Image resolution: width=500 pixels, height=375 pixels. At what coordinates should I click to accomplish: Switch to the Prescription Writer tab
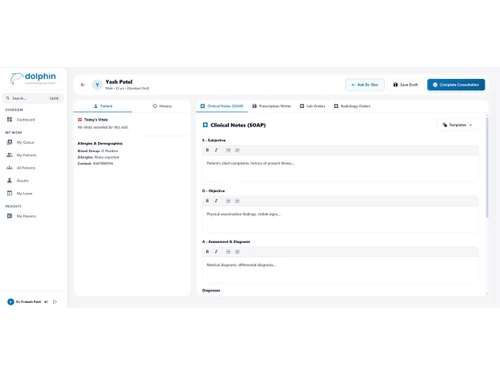(x=271, y=106)
